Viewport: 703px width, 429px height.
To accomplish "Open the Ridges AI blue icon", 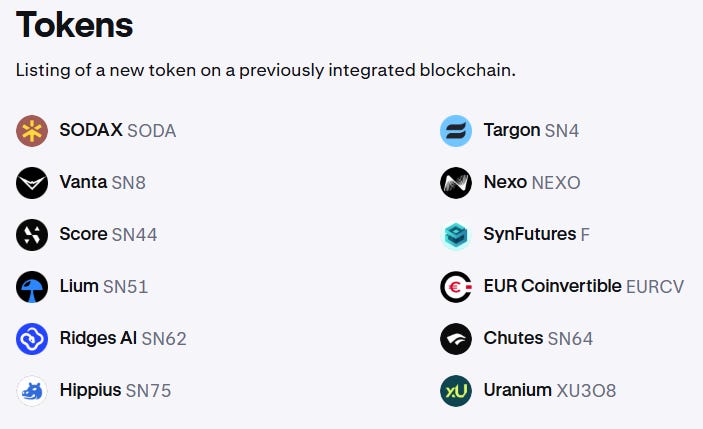I will 32,339.
